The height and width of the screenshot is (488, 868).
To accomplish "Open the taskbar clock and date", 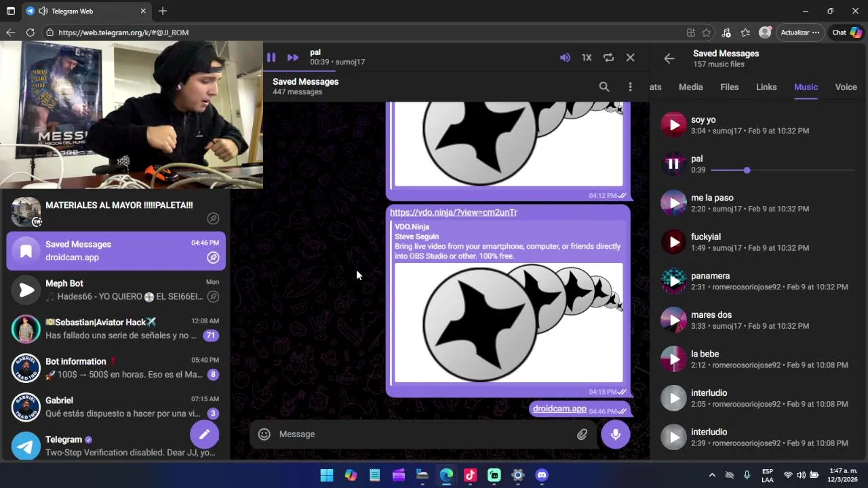I will 843,475.
